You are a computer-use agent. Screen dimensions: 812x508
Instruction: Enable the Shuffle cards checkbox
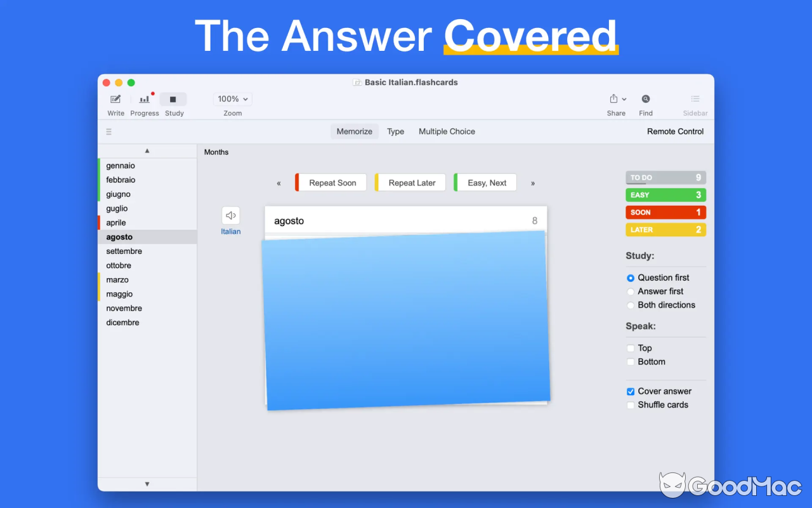tap(630, 404)
